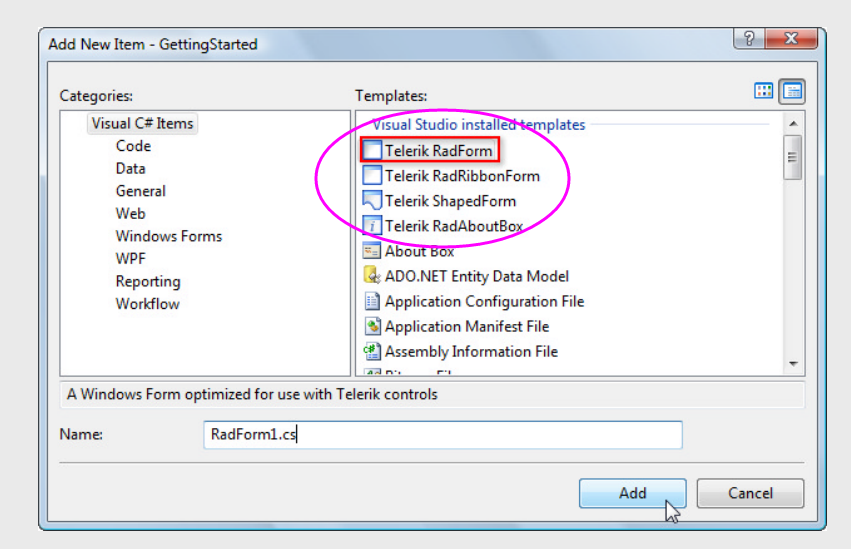Choose the About Box template name
Screen dimensions: 851x549
[420, 251]
